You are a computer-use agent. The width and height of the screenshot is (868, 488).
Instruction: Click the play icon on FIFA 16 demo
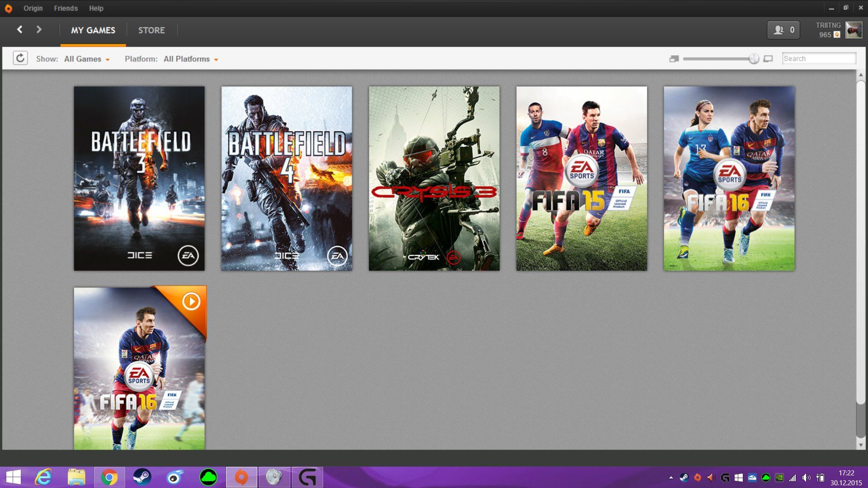191,301
